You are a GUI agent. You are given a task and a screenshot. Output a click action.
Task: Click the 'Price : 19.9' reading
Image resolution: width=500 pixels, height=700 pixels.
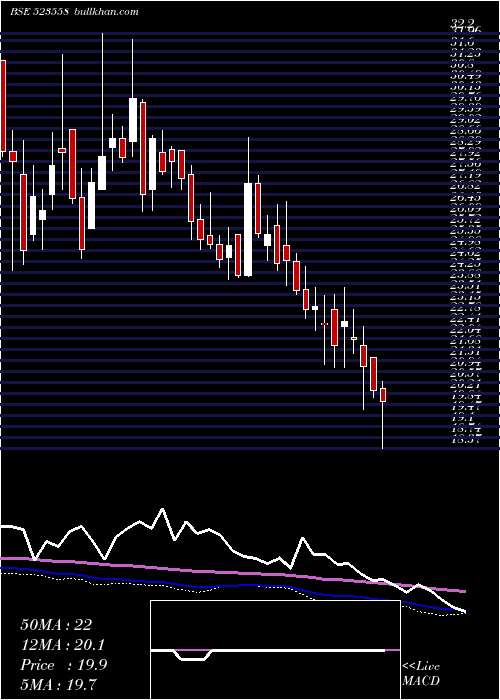coord(63,665)
